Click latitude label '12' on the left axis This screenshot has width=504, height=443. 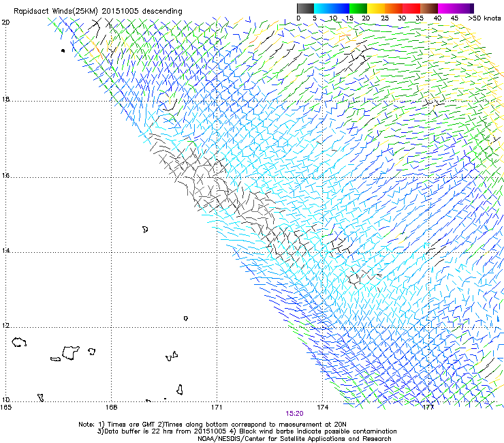(x=5, y=326)
